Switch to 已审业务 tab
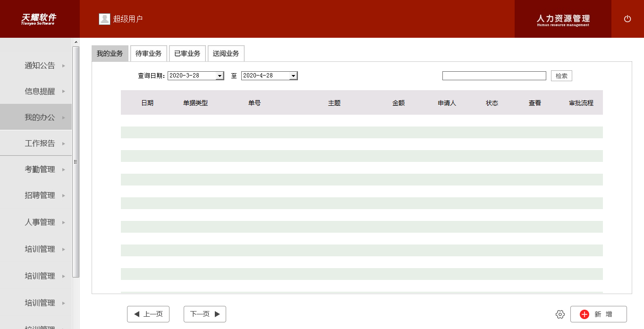The width and height of the screenshot is (644, 329). click(187, 53)
